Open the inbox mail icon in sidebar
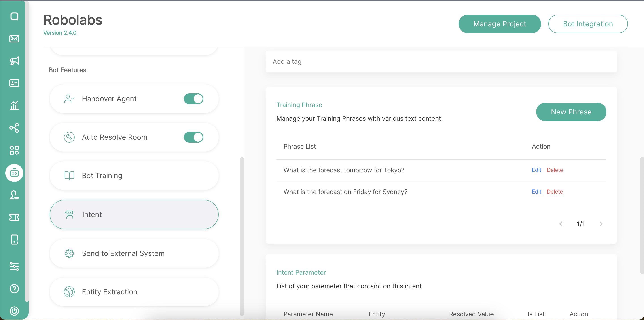This screenshot has height=320, width=644. coord(14,39)
